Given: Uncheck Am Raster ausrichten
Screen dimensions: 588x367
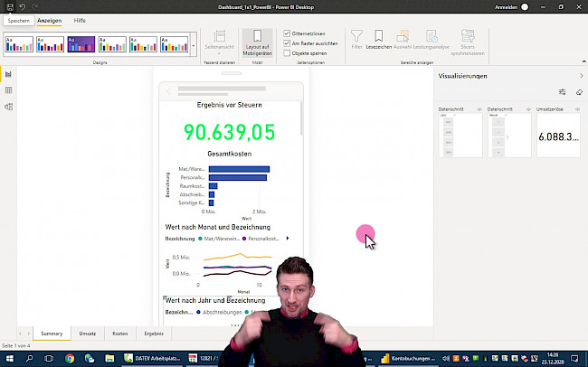Looking at the screenshot, I should tap(287, 42).
